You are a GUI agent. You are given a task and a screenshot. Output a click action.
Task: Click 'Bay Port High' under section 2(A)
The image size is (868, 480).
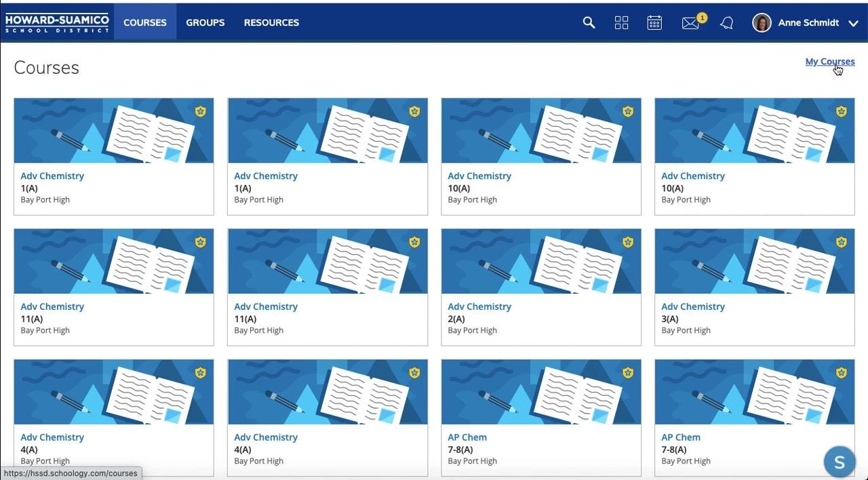tap(473, 330)
